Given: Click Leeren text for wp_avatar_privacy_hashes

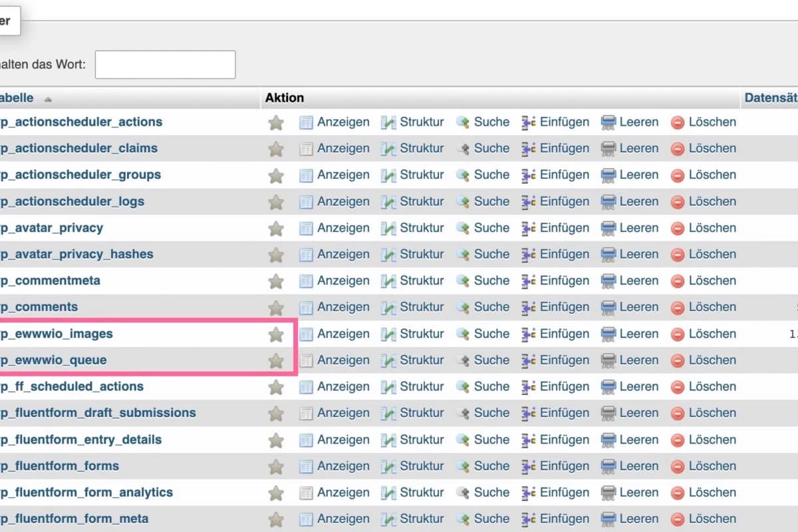Looking at the screenshot, I should tap(638, 254).
